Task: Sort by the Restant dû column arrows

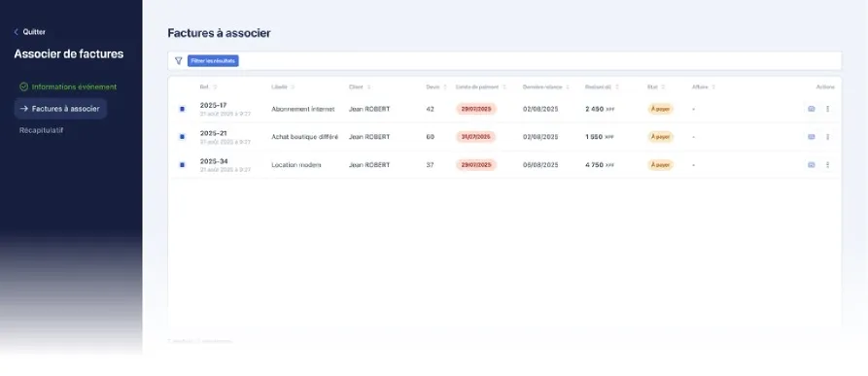Action: point(616,86)
